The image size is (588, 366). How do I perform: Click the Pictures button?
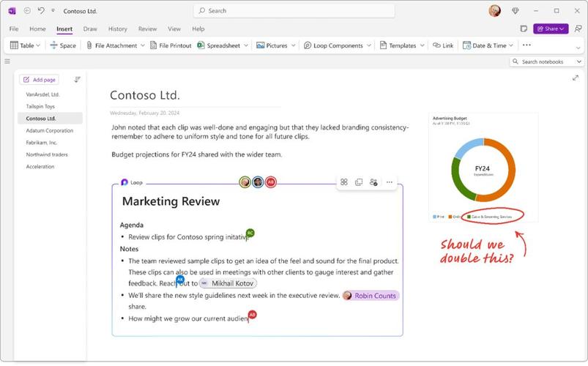tap(272, 45)
